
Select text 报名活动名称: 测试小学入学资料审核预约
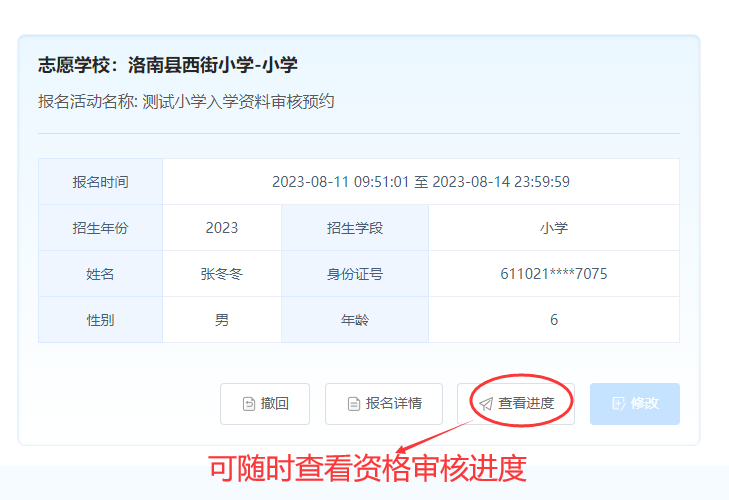(186, 101)
